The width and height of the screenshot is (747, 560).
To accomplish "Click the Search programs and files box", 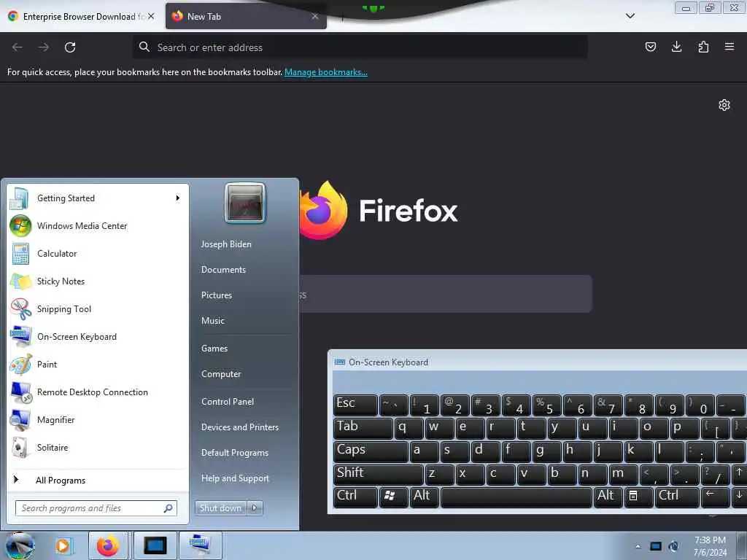I will pyautogui.click(x=96, y=508).
